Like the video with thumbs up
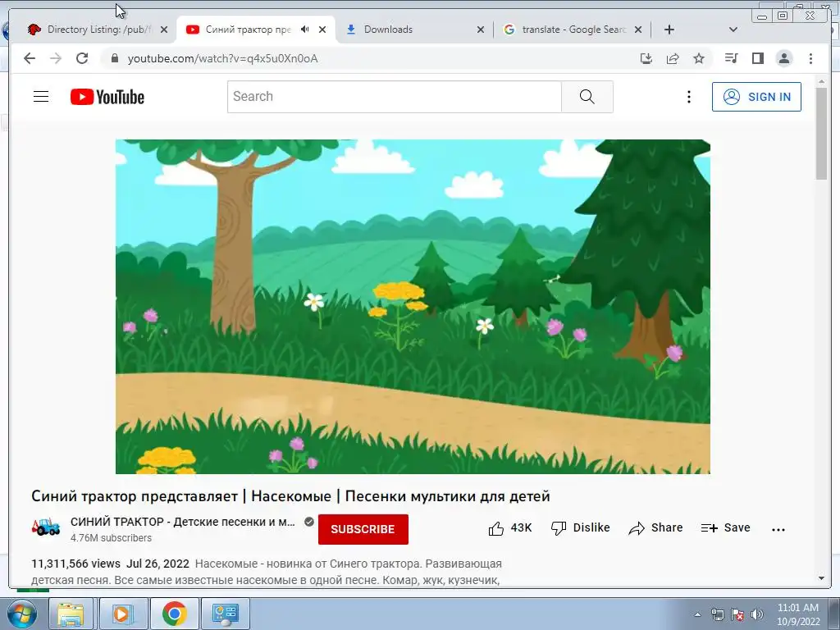 [x=510, y=528]
